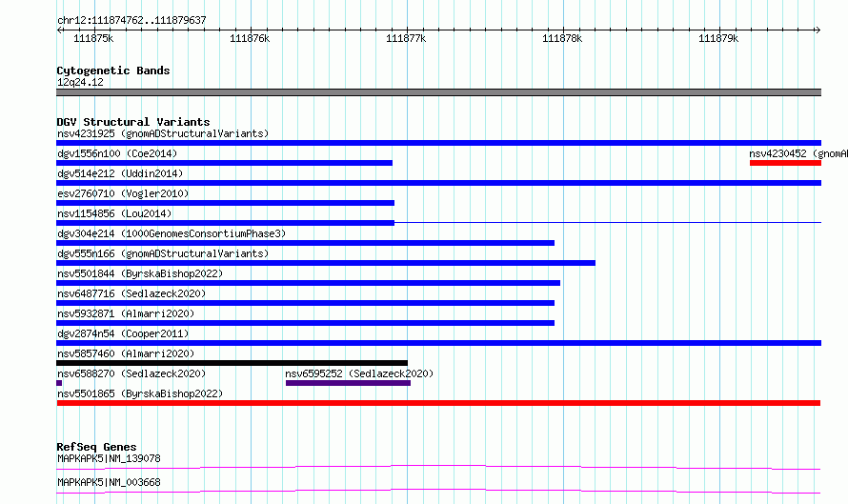Image resolution: width=848 pixels, height=504 pixels.
Task: Open MAPKAPK5|NM_139078 gene label
Action: pyautogui.click(x=109, y=458)
